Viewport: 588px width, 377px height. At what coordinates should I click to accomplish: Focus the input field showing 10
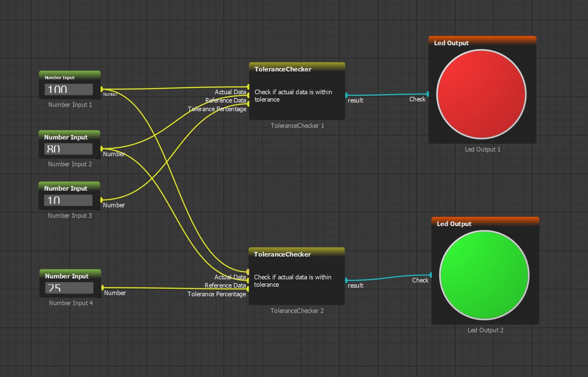pos(68,200)
